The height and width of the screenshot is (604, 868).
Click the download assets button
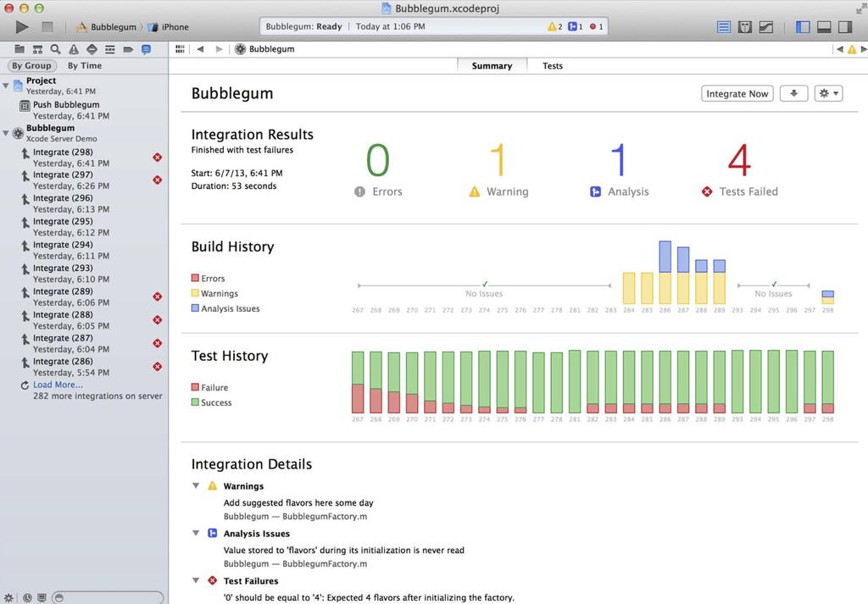(x=793, y=93)
